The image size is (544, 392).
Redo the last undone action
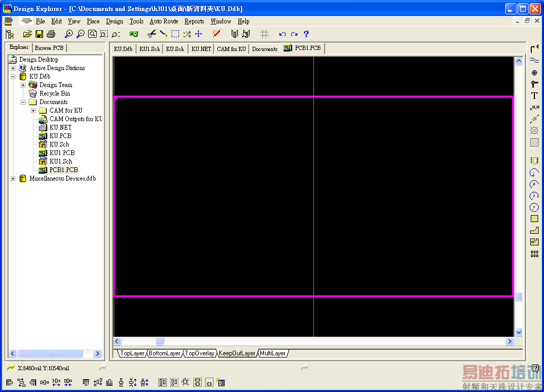click(x=294, y=34)
